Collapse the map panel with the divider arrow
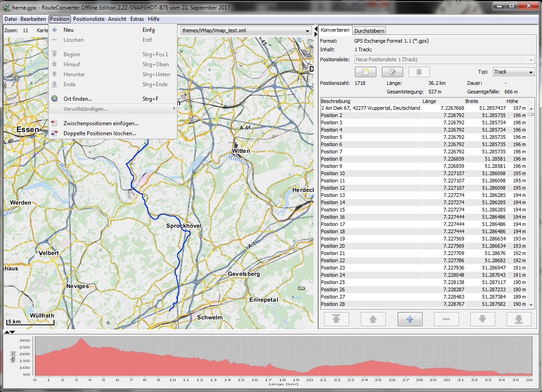The width and height of the screenshot is (542, 392). [316, 29]
